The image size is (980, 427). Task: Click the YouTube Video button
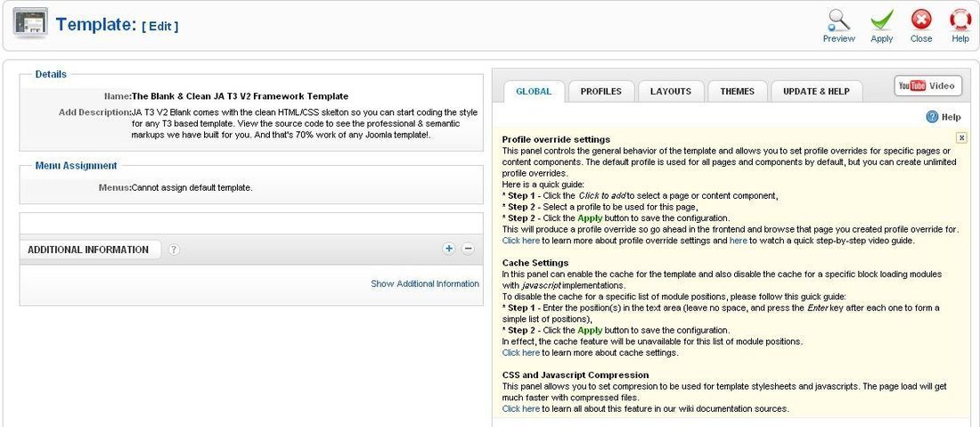pyautogui.click(x=928, y=86)
